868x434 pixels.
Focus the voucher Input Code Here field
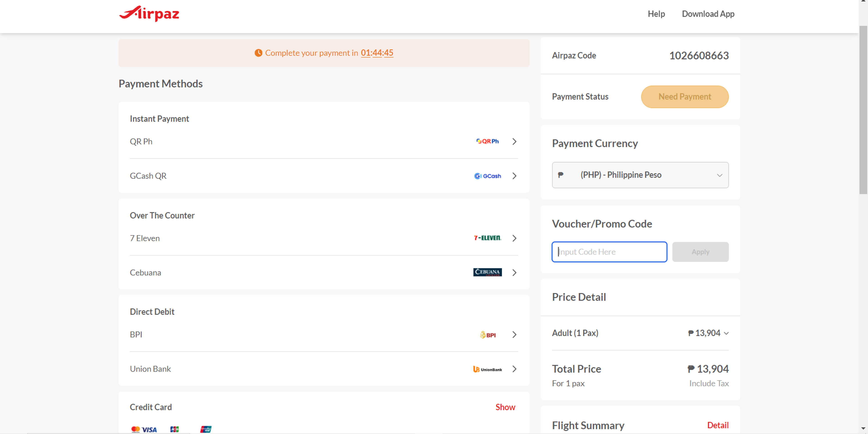tap(609, 252)
